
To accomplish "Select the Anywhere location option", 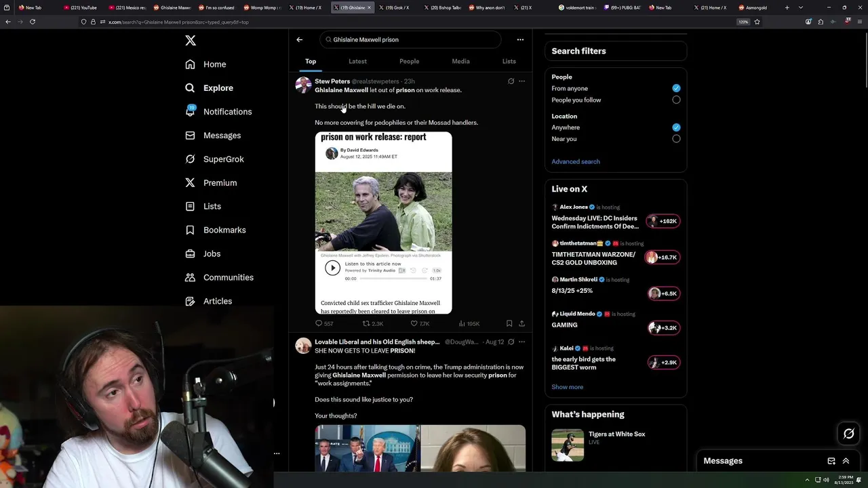I will pos(676,127).
